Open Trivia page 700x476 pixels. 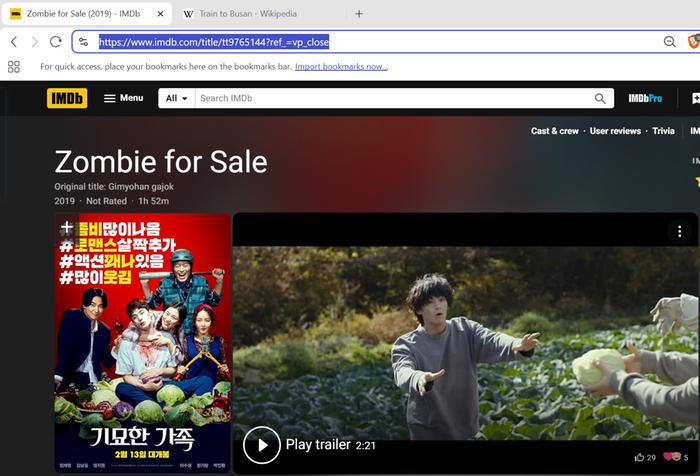point(663,131)
